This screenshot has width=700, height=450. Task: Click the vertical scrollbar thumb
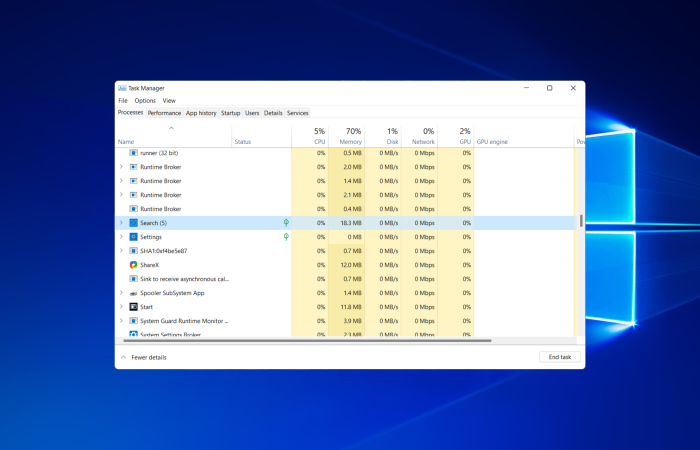tap(581, 221)
